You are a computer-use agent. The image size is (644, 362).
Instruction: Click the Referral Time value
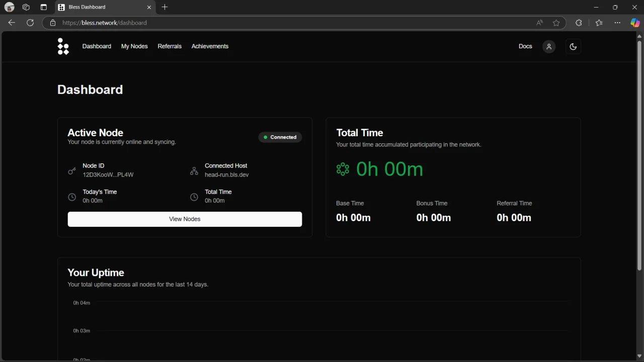click(x=514, y=218)
